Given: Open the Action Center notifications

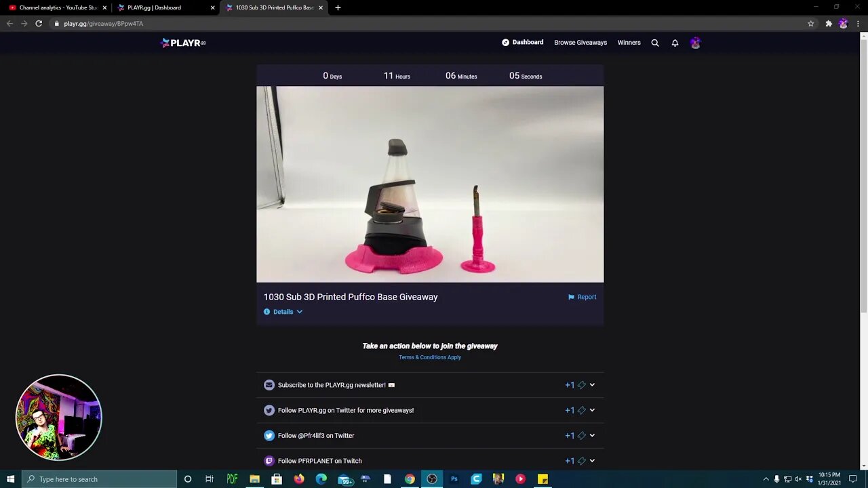Looking at the screenshot, I should (x=853, y=479).
